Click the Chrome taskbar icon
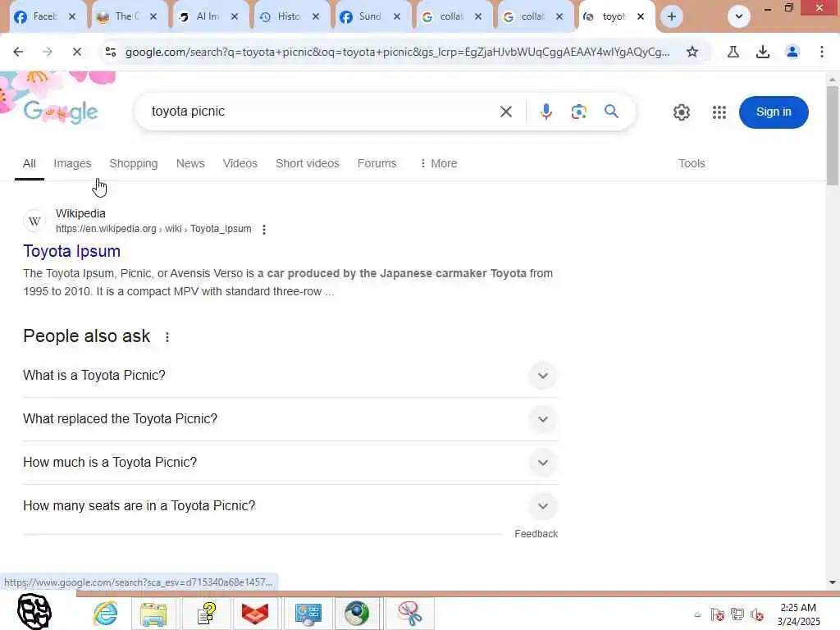The width and height of the screenshot is (840, 630). point(357,614)
